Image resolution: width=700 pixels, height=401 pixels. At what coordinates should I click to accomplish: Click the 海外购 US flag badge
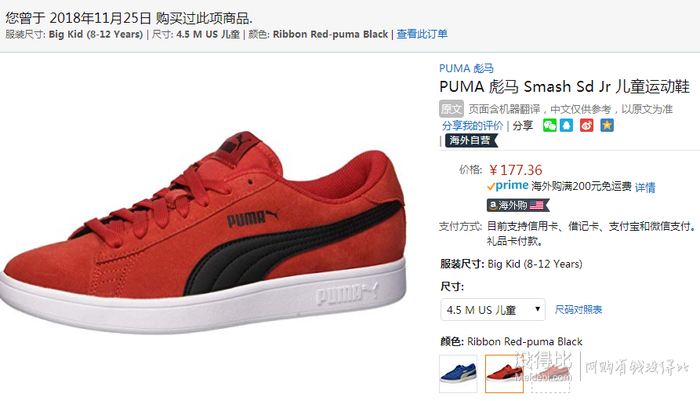coord(518,205)
